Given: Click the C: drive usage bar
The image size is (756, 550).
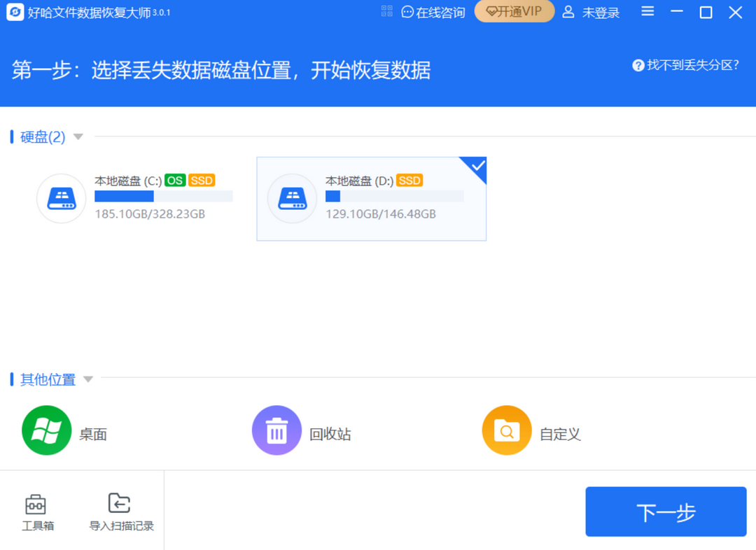Looking at the screenshot, I should pos(163,197).
